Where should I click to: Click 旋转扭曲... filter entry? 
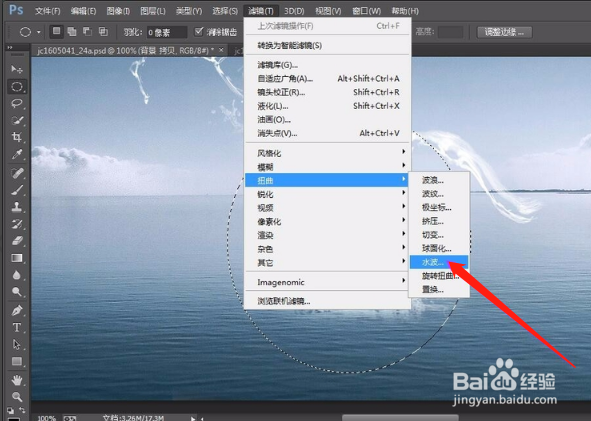[x=439, y=276]
